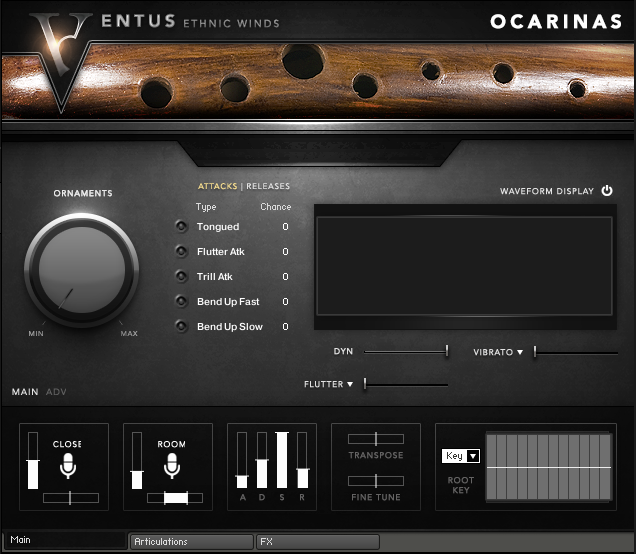Viewport: 636px width, 554px height.
Task: Click the 'Trill Atk' label
Action: click(x=215, y=277)
